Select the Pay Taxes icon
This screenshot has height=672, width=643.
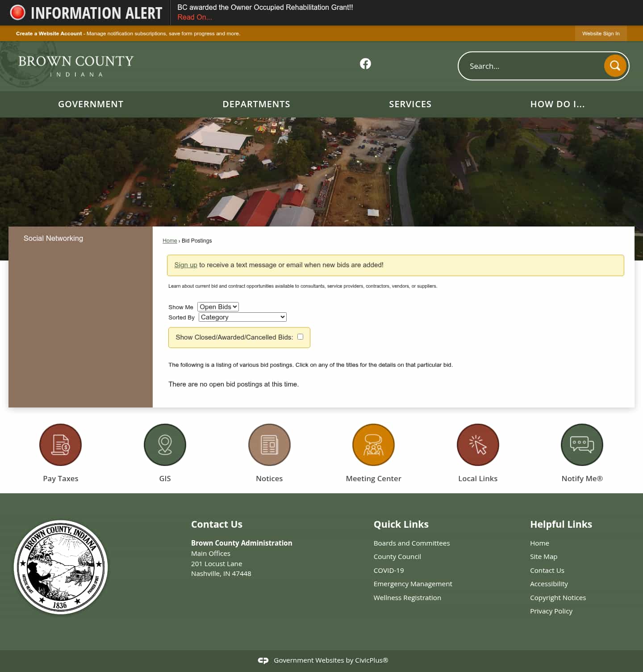(61, 445)
